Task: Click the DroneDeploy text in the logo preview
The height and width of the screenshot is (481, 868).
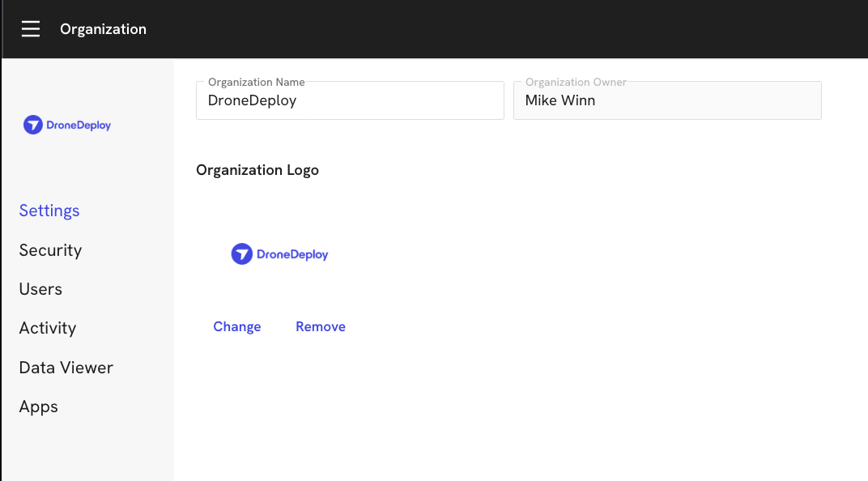Action: click(293, 253)
